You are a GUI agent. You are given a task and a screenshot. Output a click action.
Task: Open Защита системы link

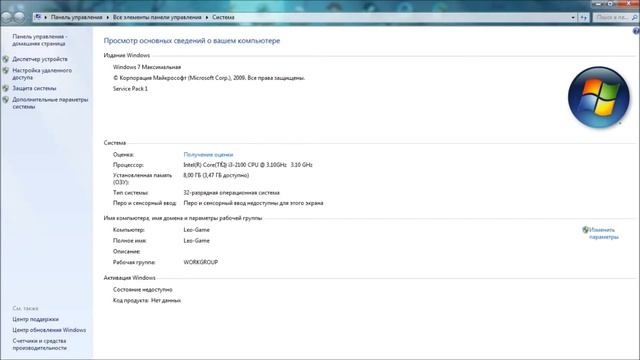(x=34, y=88)
